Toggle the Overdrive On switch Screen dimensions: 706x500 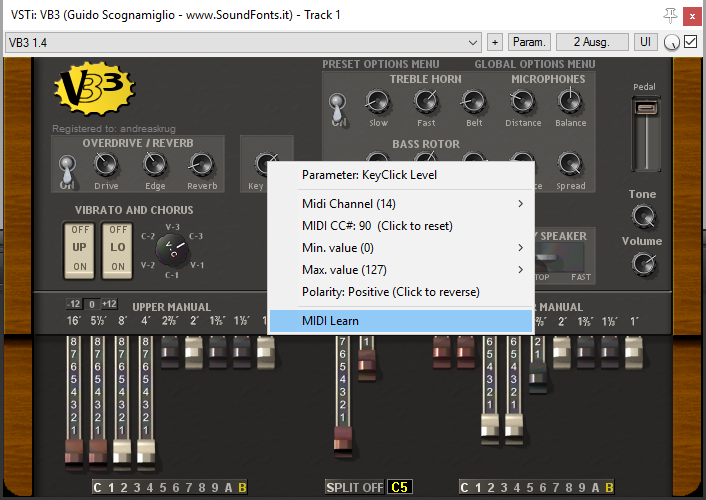tap(67, 171)
